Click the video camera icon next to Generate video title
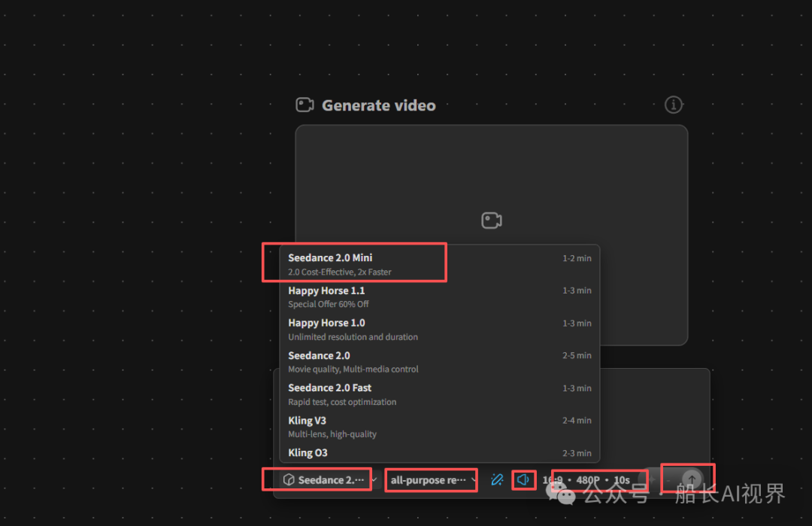 click(x=304, y=105)
